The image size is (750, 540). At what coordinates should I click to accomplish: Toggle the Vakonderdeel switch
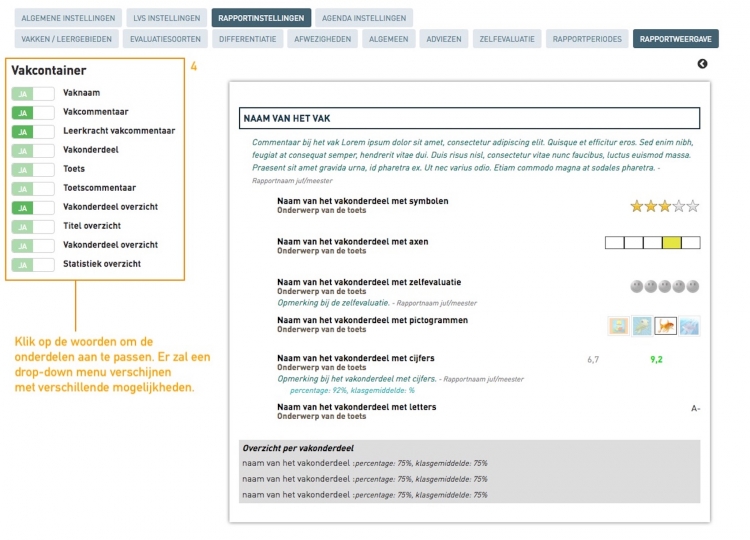pos(33,151)
